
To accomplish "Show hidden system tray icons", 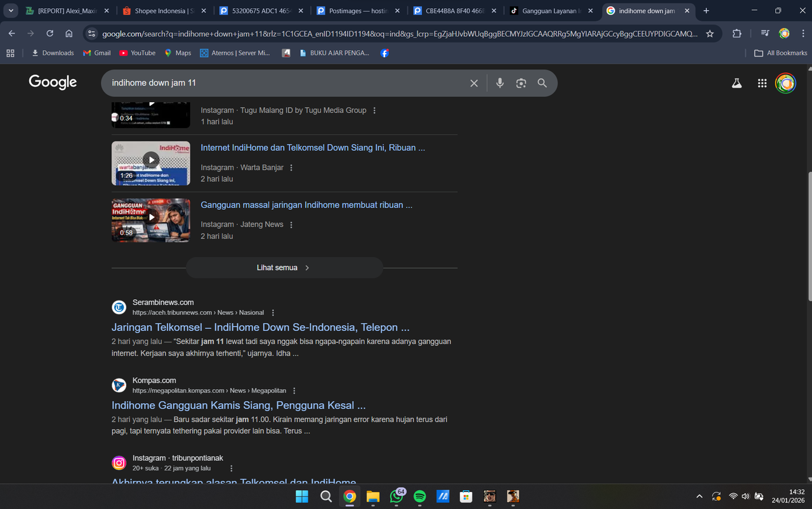I will [x=699, y=496].
